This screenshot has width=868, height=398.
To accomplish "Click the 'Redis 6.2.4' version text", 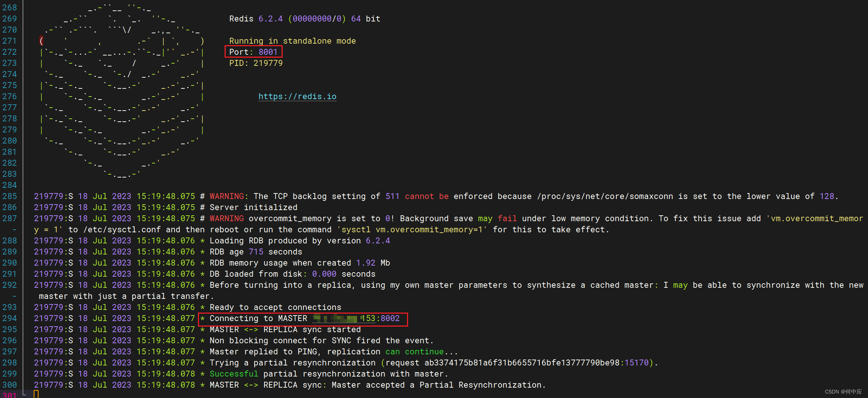I will 256,19.
